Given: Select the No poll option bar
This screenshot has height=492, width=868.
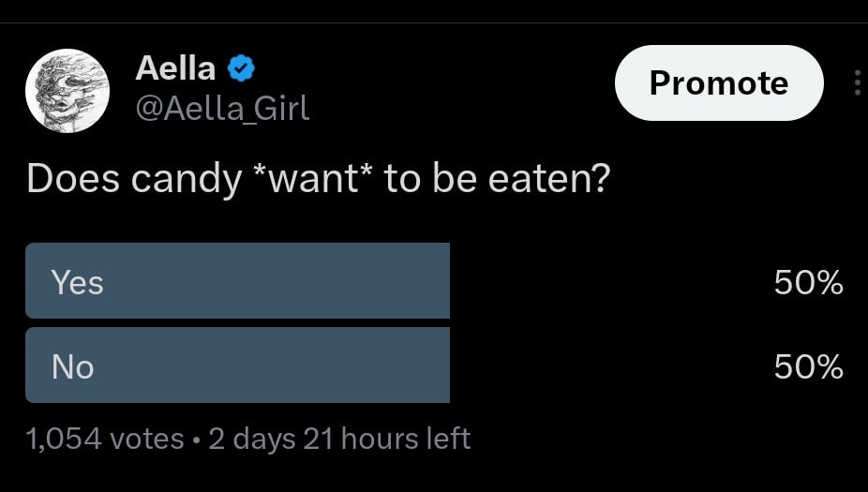Looking at the screenshot, I should (237, 365).
